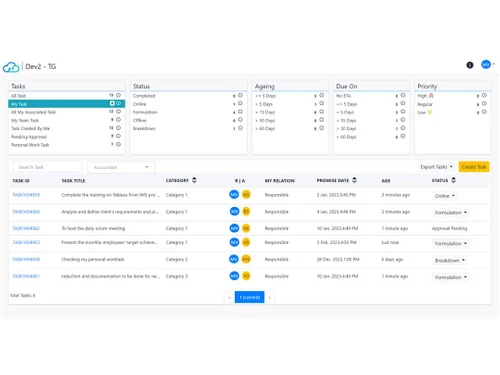Open Breakdown status dropdown for Checking my personal worktask

point(450,260)
